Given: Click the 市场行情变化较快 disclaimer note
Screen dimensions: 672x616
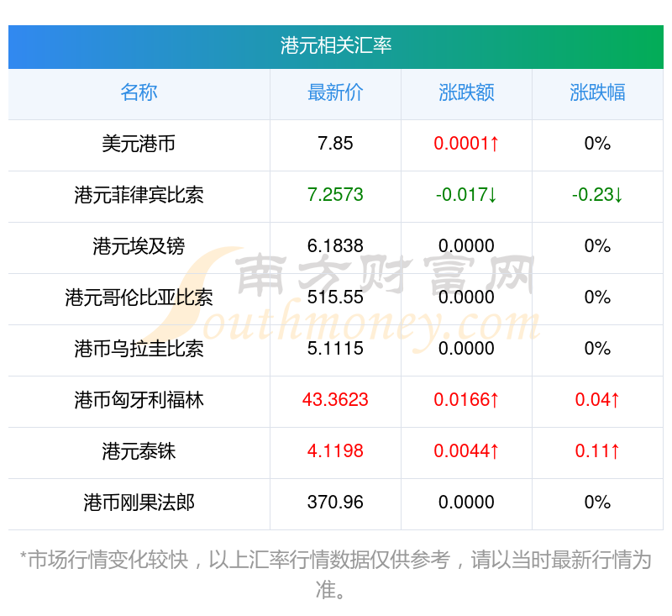Looking at the screenshot, I should 335,575.
